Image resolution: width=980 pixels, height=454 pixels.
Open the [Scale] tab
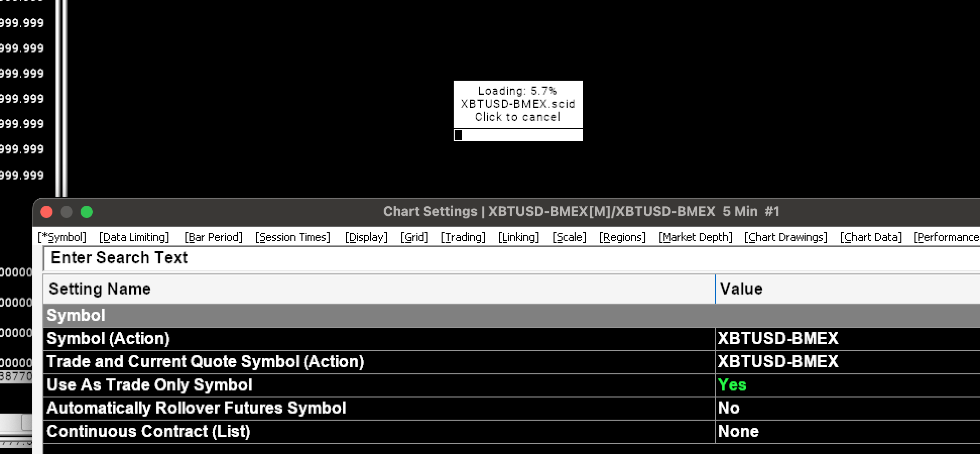[x=569, y=237]
